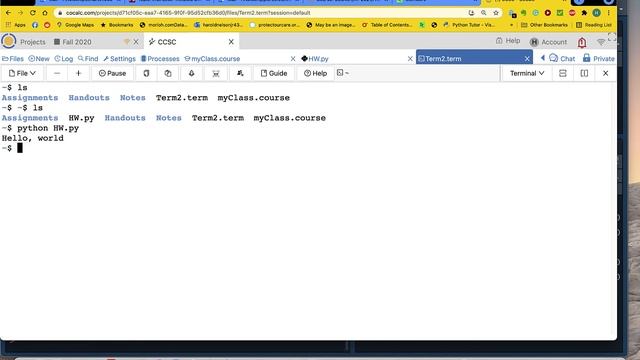Toggle fullscreen mode icon
This screenshot has width=640, height=360.
click(x=611, y=38)
